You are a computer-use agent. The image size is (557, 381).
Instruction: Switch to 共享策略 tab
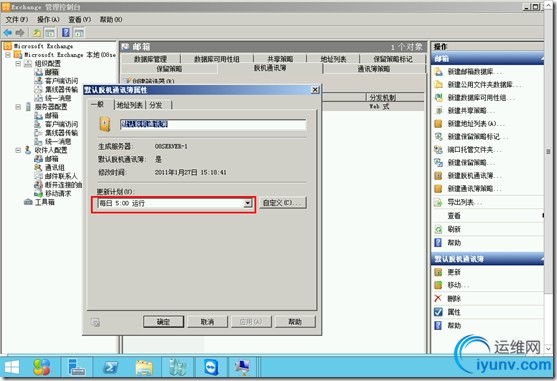280,59
